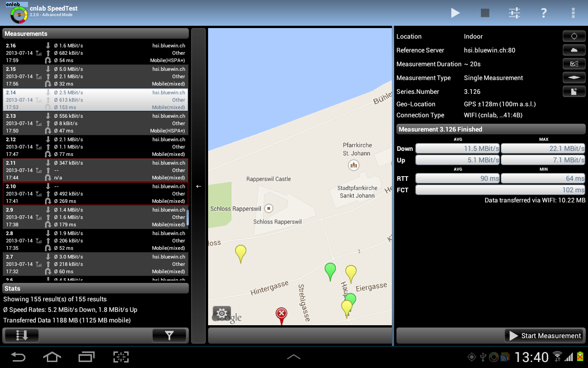Select measurement 2.9 row
The height and width of the screenshot is (368, 588).
(x=96, y=217)
